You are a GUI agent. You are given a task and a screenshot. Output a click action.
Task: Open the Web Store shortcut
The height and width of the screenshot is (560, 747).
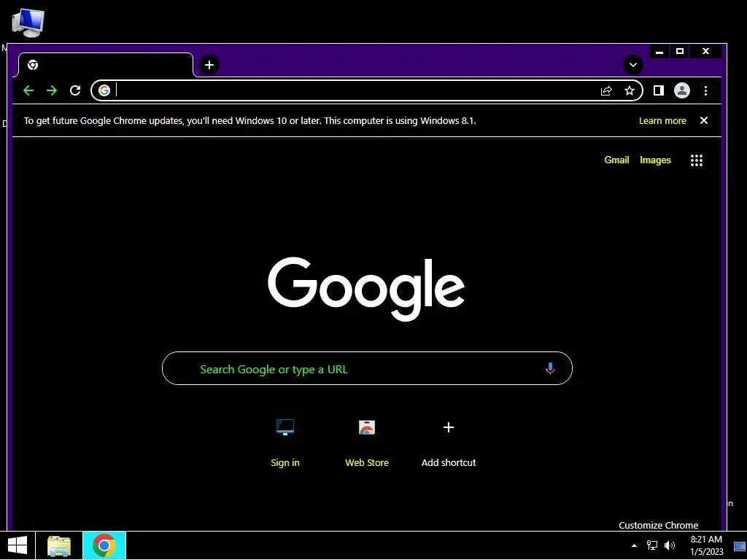367,442
